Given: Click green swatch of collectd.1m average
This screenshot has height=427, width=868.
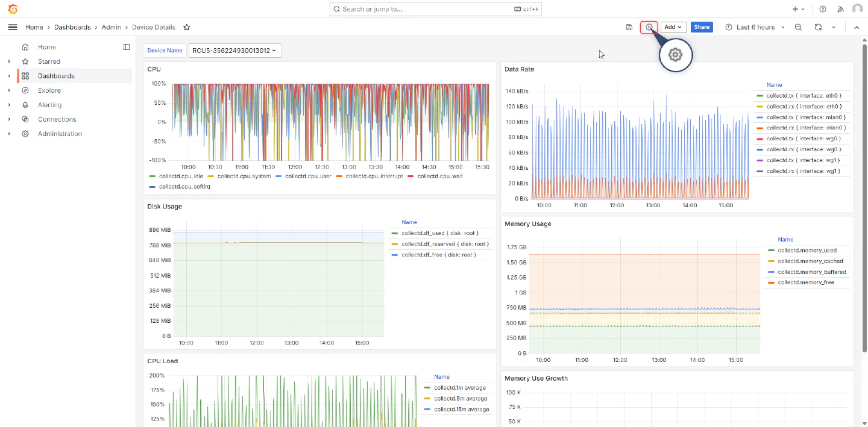Looking at the screenshot, I should [x=427, y=388].
